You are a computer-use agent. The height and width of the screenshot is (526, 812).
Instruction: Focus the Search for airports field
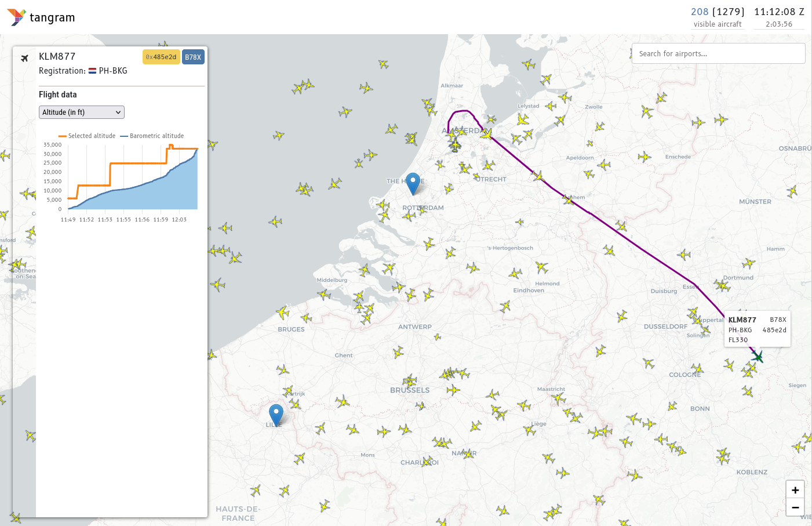(718, 53)
